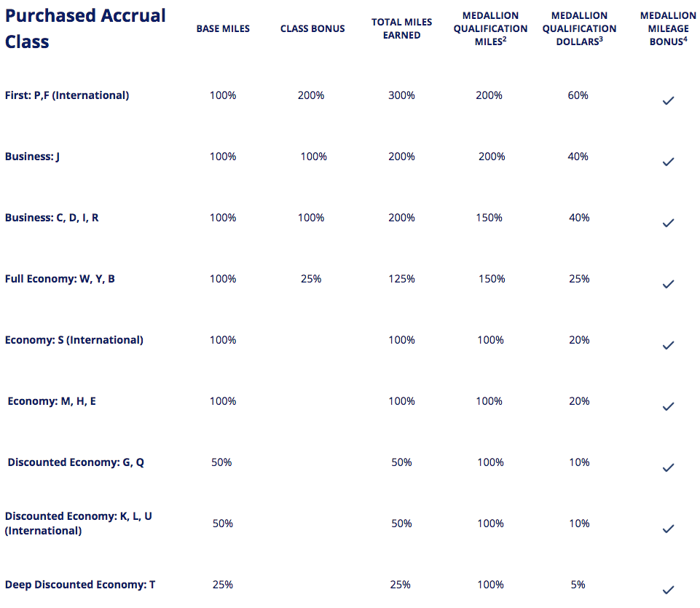Click the checkmark in the Business: J row
The height and width of the screenshot is (608, 700).
668,162
